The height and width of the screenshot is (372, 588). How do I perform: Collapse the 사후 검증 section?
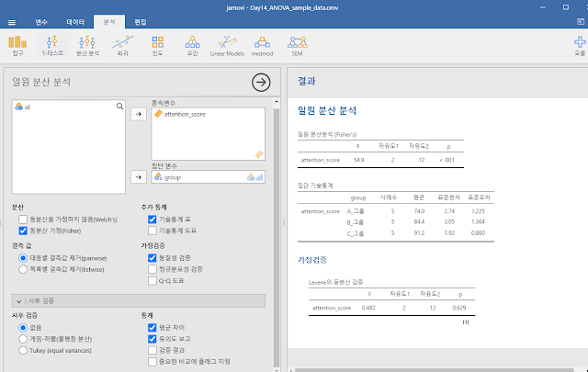click(x=139, y=300)
